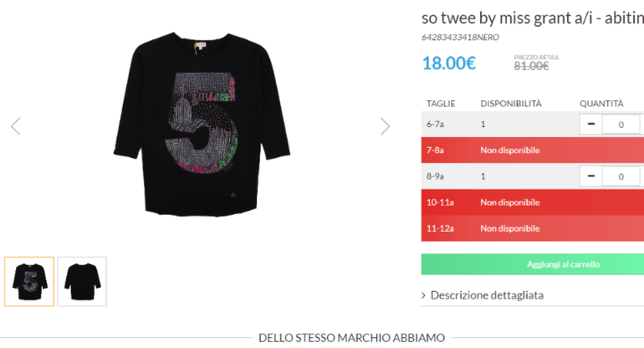Decrease quantity for size 8-9a
The width and height of the screenshot is (644, 348).
(x=591, y=177)
